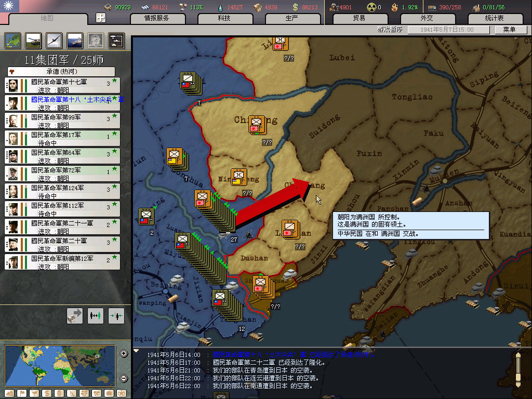Select army 国民革命军第72军
The image size is (532, 399).
[x=62, y=174]
